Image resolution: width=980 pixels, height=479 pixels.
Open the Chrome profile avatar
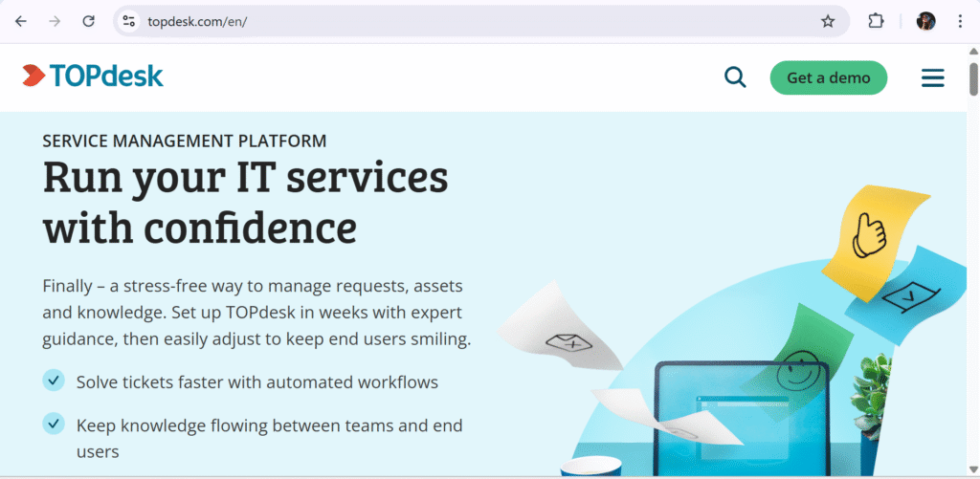point(925,21)
